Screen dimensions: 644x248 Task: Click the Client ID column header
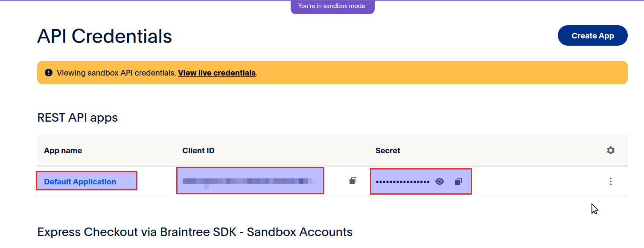point(198,151)
